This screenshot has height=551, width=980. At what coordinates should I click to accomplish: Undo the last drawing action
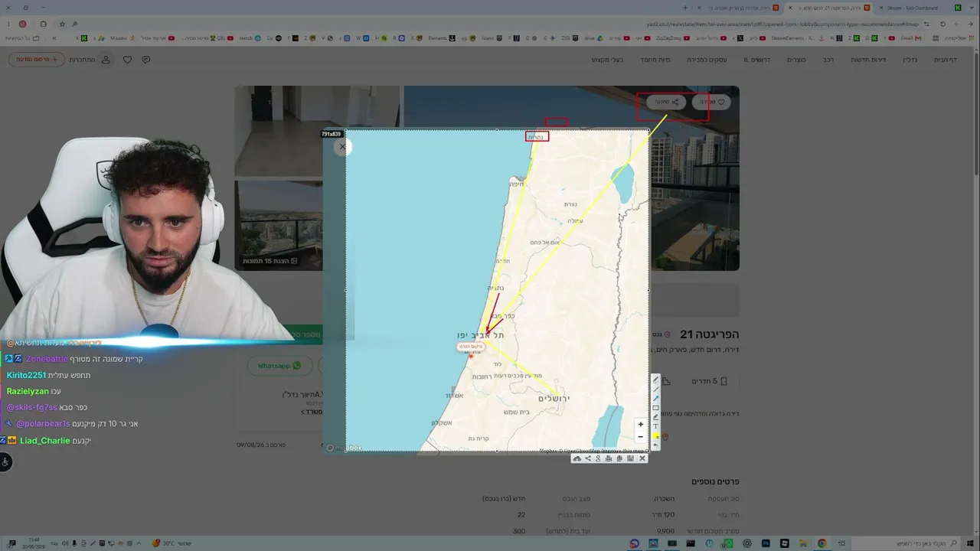tap(655, 445)
